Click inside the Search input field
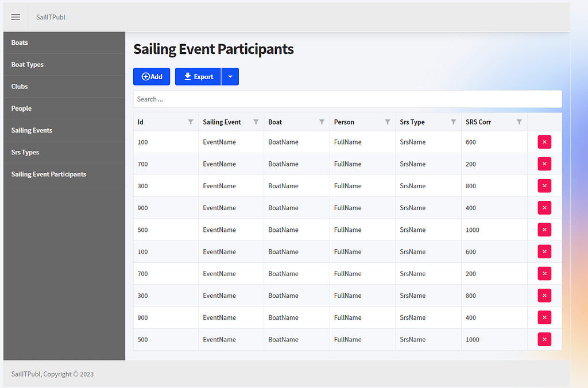The width and height of the screenshot is (588, 388). (347, 99)
